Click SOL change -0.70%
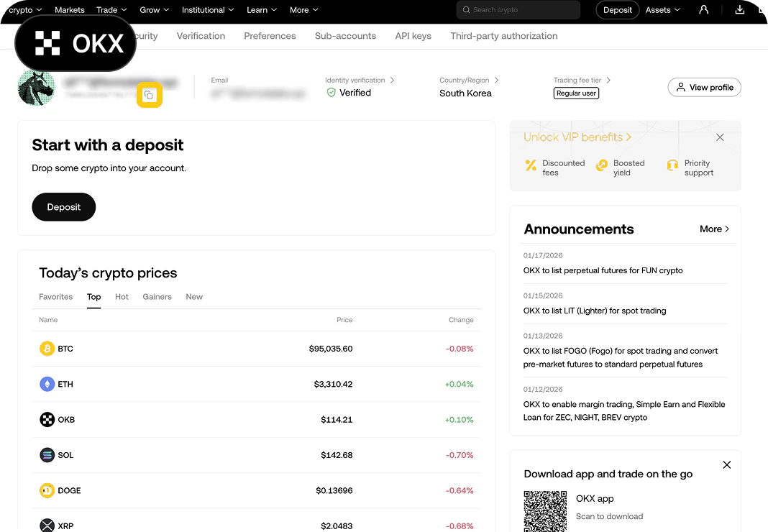The width and height of the screenshot is (768, 532). pyautogui.click(x=460, y=455)
